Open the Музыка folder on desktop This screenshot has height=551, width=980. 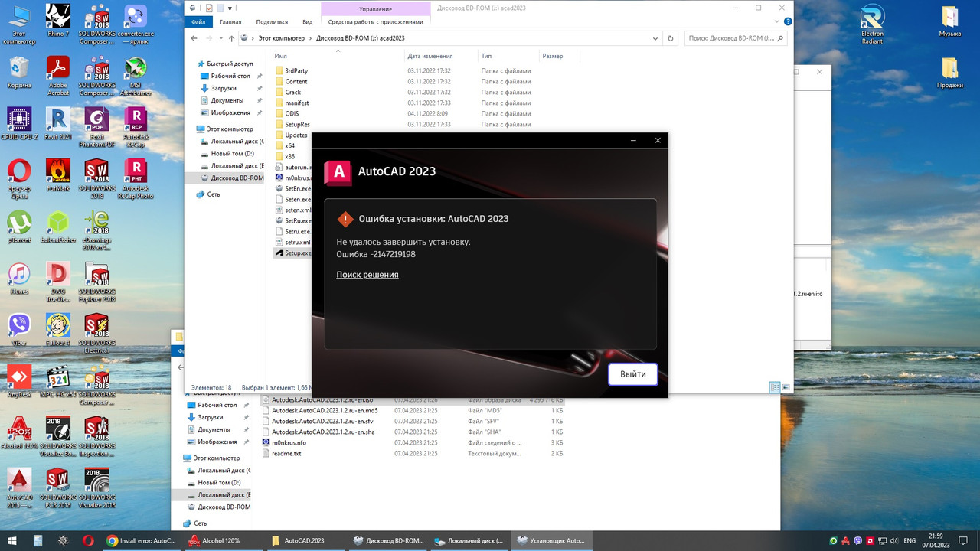pos(949,21)
